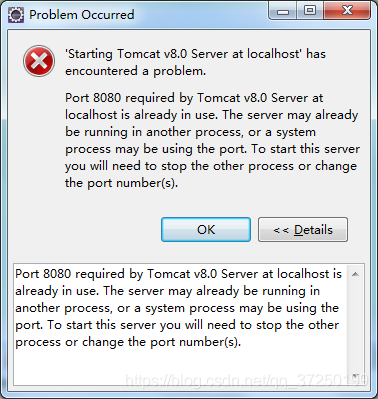
Task: Click the empty area below details text
Action: 180,367
